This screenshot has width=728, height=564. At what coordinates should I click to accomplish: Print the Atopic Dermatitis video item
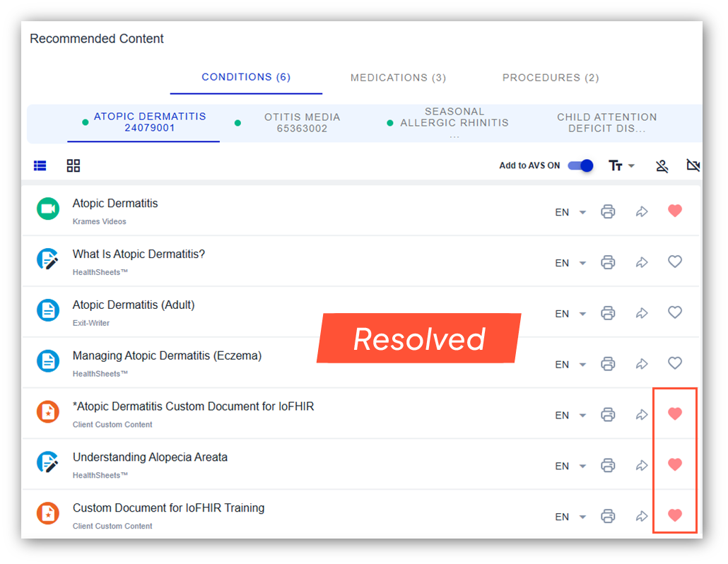click(608, 211)
